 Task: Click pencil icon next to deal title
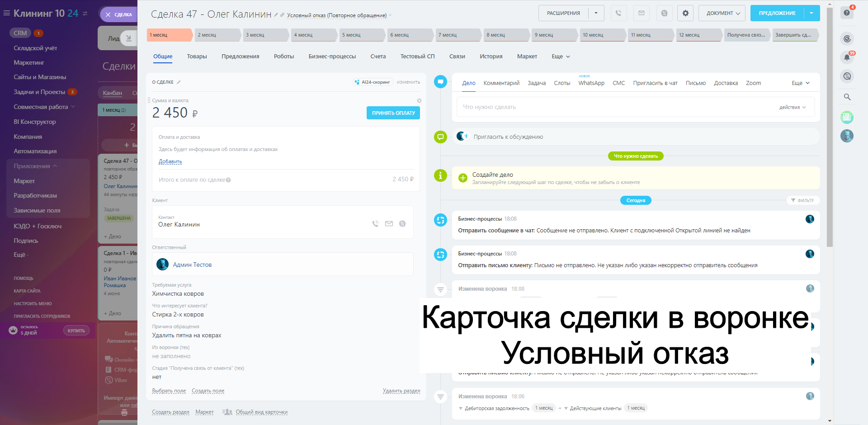(276, 15)
